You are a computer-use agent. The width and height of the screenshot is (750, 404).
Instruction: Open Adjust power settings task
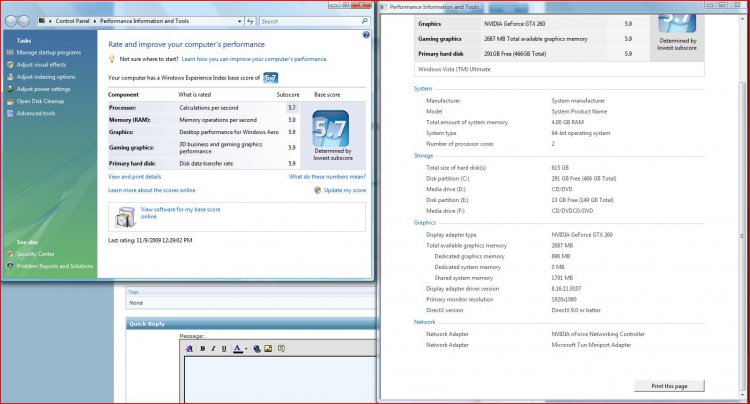43,89
